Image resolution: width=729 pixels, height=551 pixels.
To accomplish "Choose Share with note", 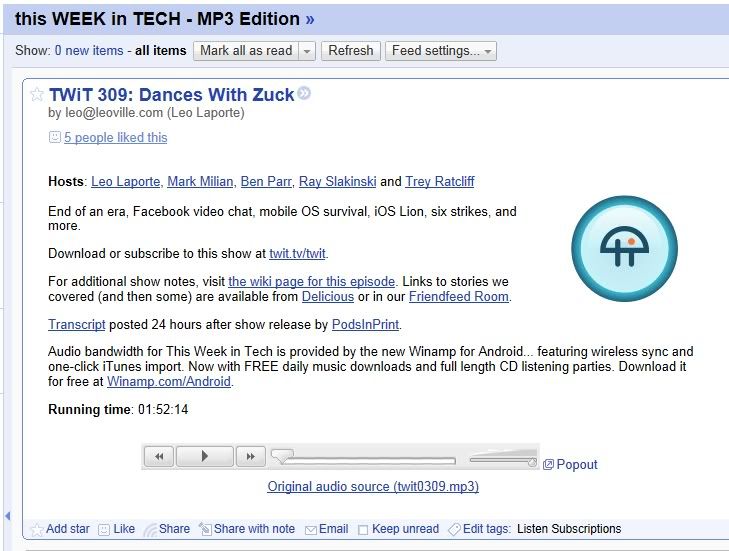I will [x=247, y=529].
